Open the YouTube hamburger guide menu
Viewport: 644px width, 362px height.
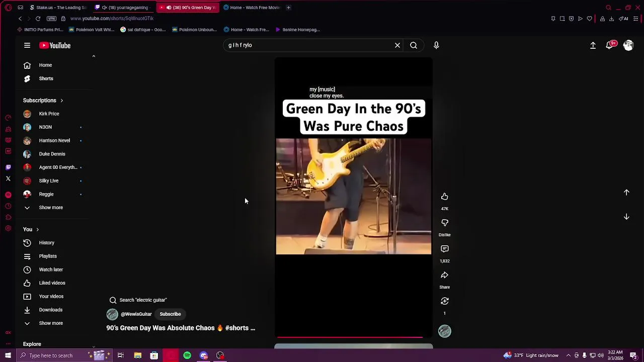tap(27, 45)
